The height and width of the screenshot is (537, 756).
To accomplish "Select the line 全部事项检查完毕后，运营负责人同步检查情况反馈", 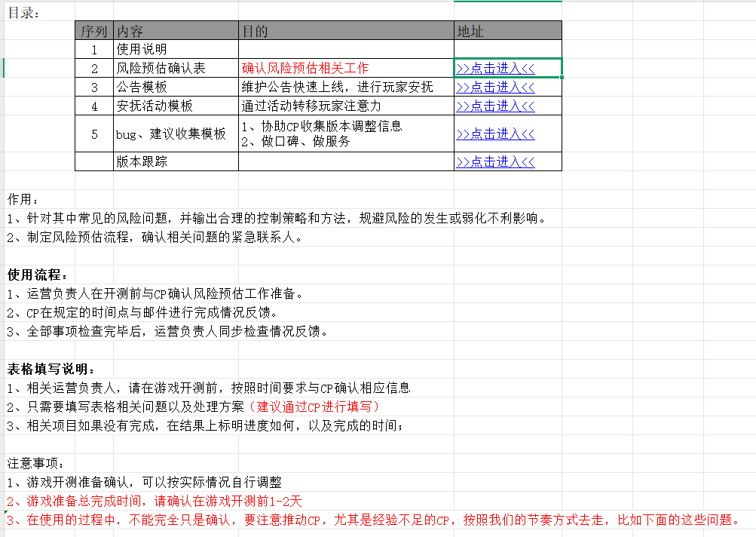I will click(x=168, y=331).
